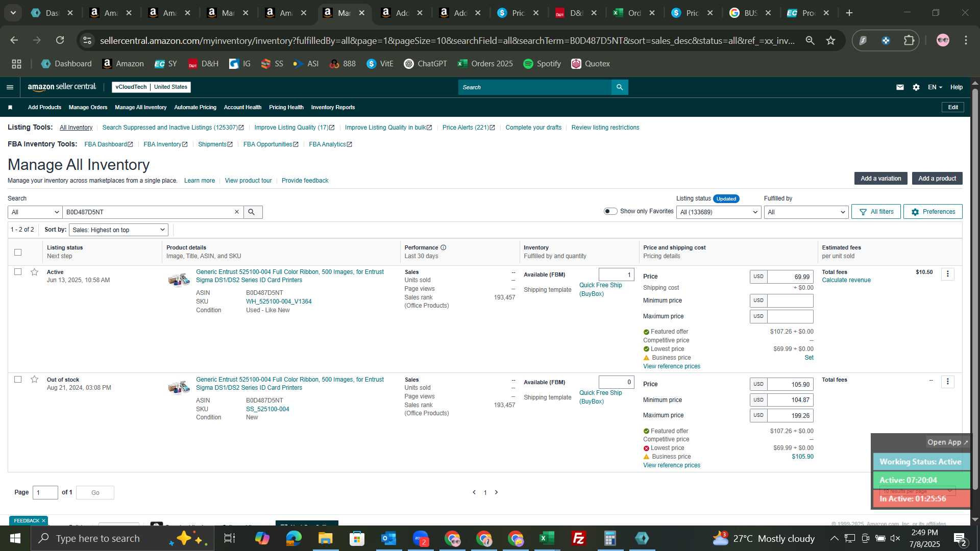980x551 pixels.
Task: Click the top search magnifier button
Action: click(x=620, y=87)
